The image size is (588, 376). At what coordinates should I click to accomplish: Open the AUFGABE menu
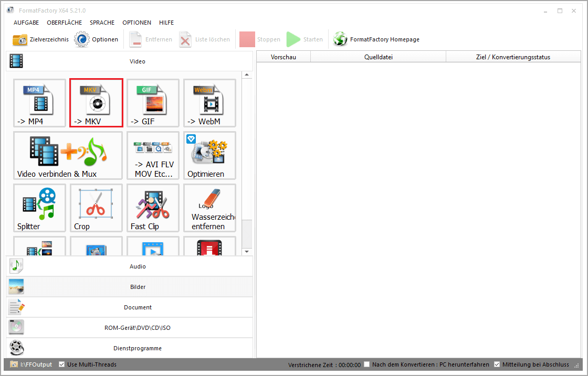[27, 23]
